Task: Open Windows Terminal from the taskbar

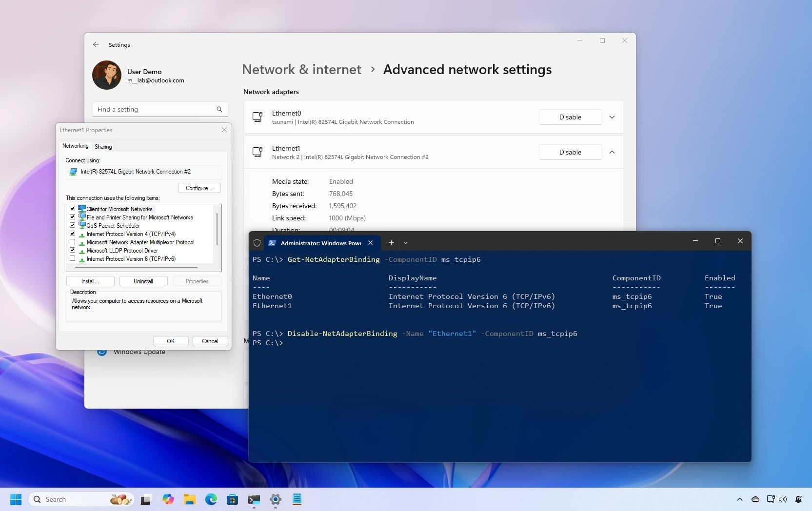Action: (254, 499)
